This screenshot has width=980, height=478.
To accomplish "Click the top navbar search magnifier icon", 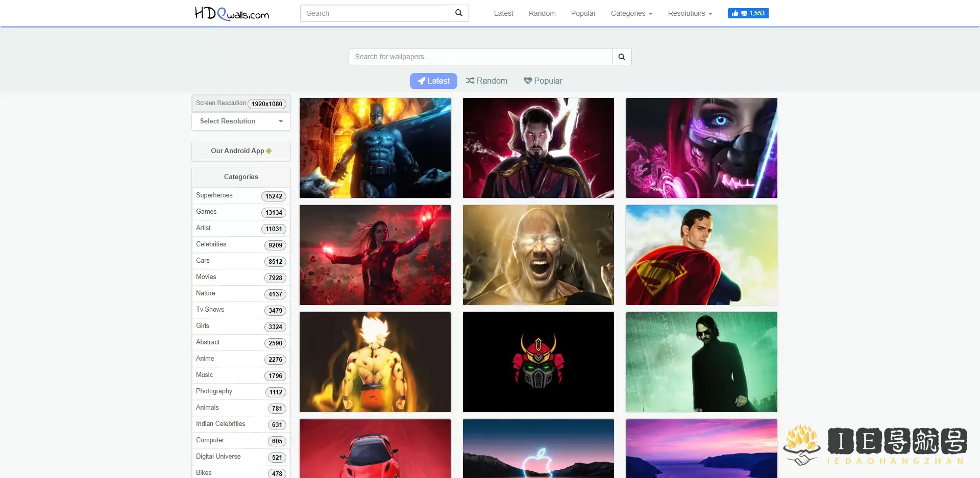I will [458, 13].
